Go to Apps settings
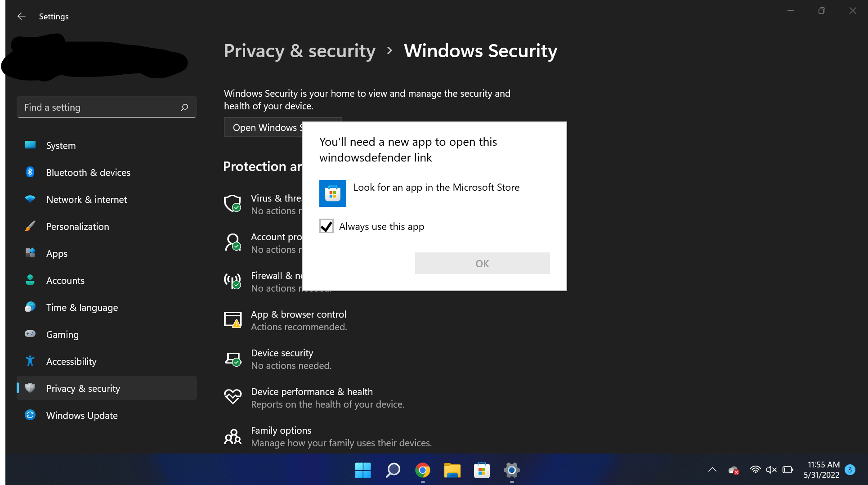Image resolution: width=868 pixels, height=485 pixels. (x=107, y=253)
